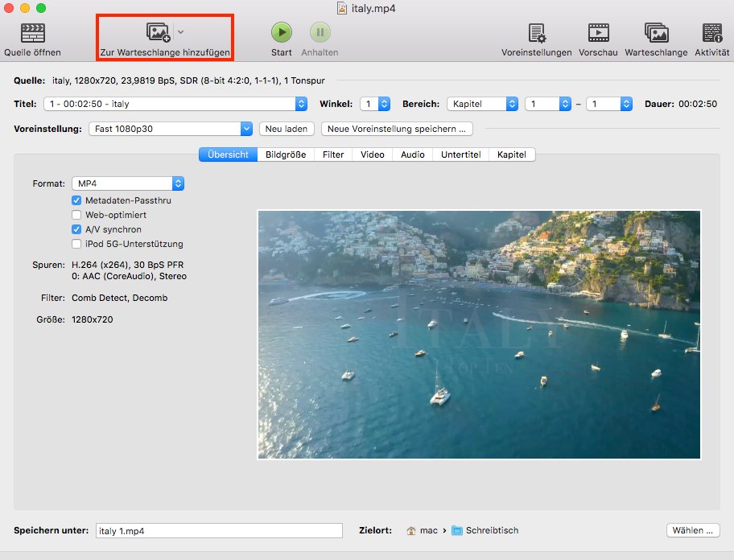Image resolution: width=734 pixels, height=560 pixels.
Task: Click the Neue Voreinstellung speichern button
Action: pyautogui.click(x=397, y=129)
